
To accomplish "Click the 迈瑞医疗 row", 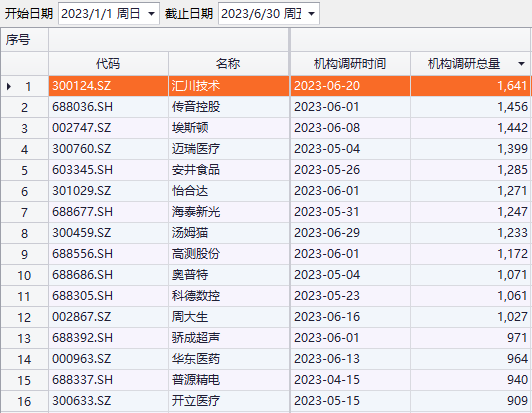I will [x=266, y=149].
